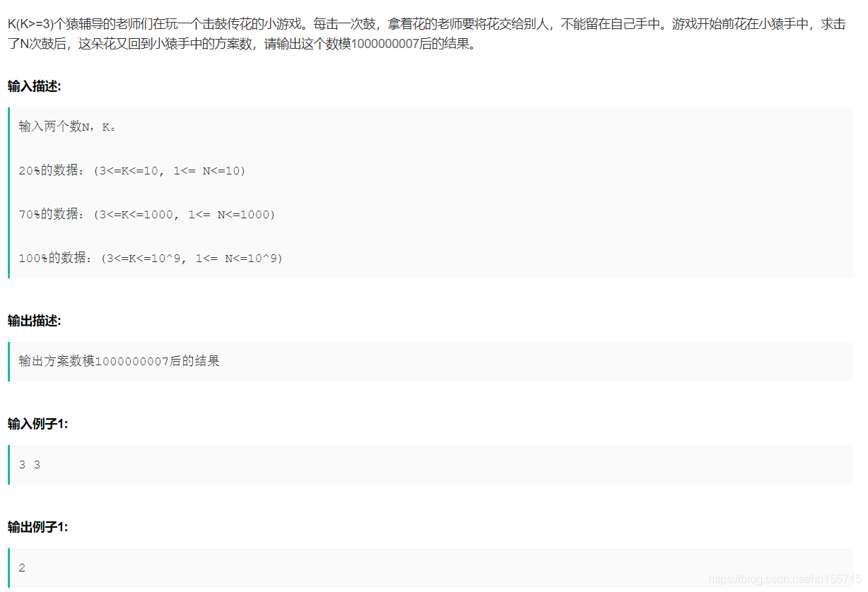Click the text 输出方案数模1000000007后的结果
The width and height of the screenshot is (868, 592).
click(119, 361)
